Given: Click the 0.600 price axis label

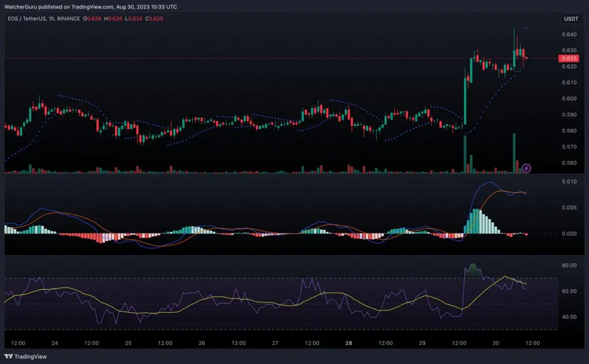Looking at the screenshot, I should [569, 98].
